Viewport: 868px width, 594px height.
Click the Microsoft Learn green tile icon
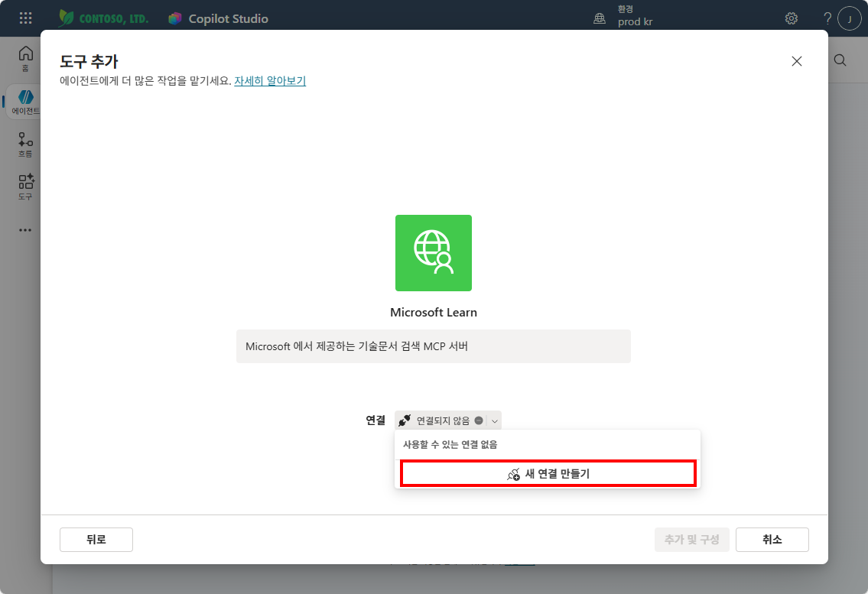(x=434, y=253)
